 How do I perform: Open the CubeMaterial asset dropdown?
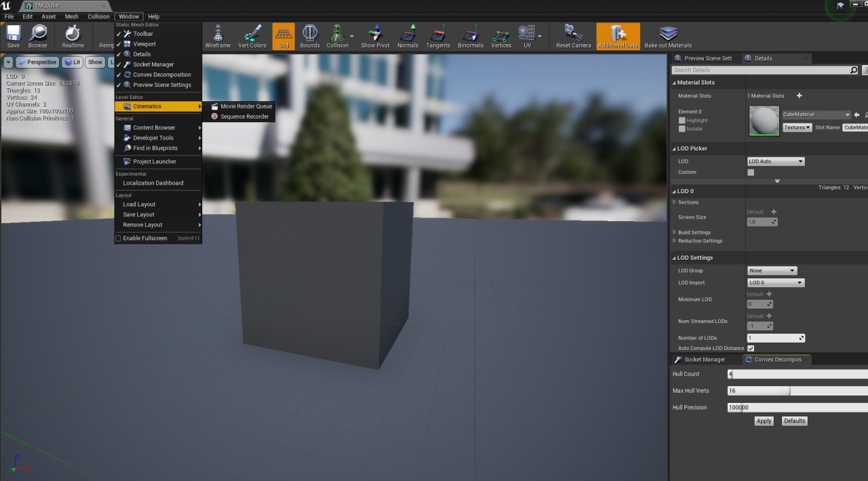816,115
